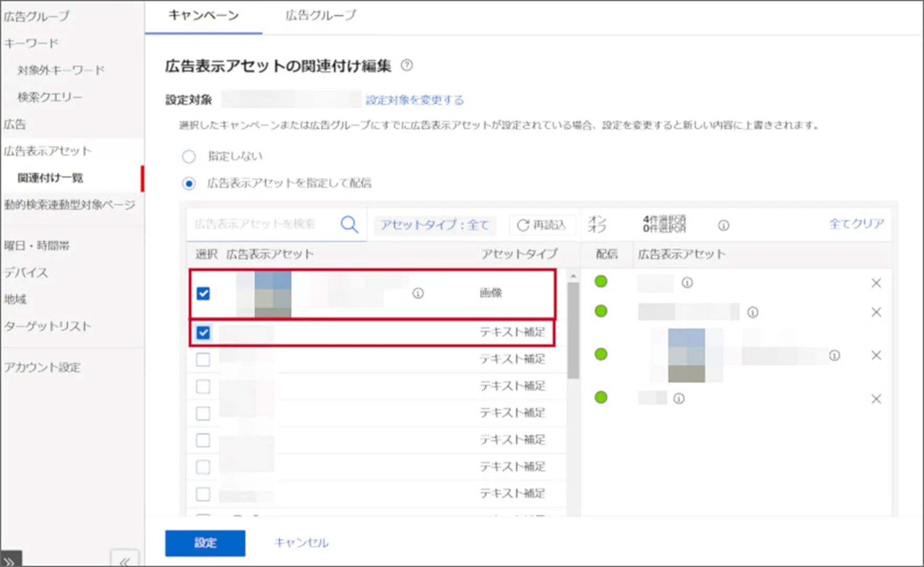
Task: Uncheck the first checked テキスト補足 checkbox
Action: click(203, 333)
